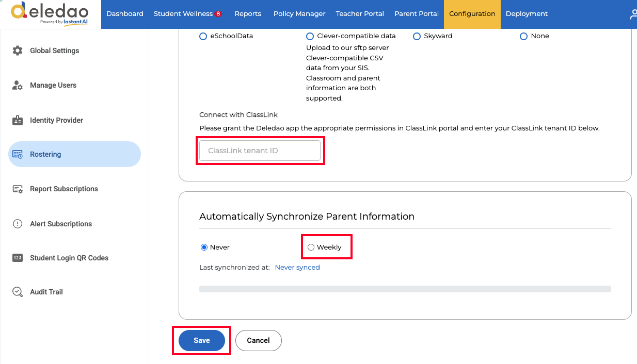Click the Global Settings gear icon
The image size is (637, 364).
(x=18, y=51)
